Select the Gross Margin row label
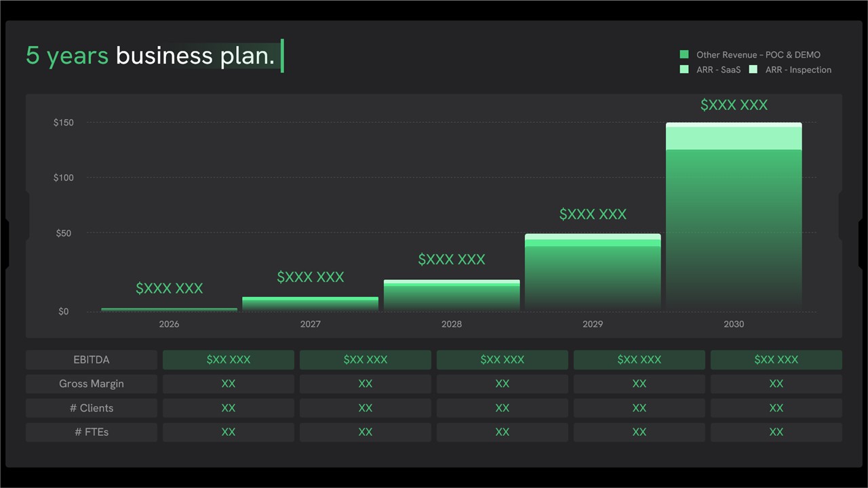The width and height of the screenshot is (868, 488). [x=92, y=384]
